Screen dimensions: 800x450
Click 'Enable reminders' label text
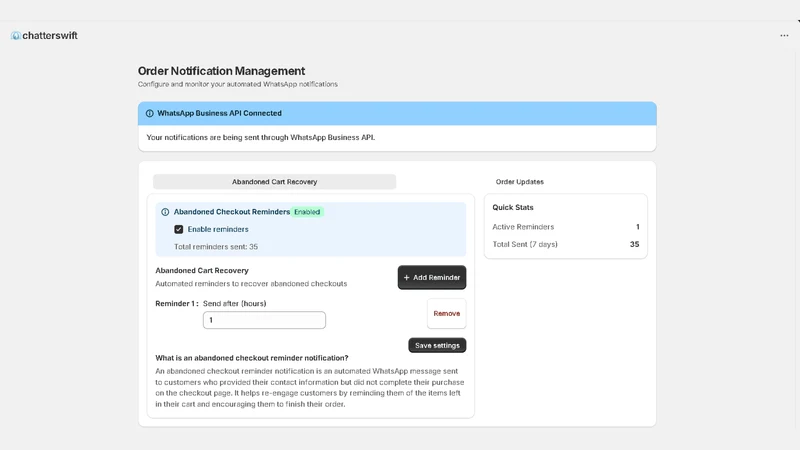[218, 230]
